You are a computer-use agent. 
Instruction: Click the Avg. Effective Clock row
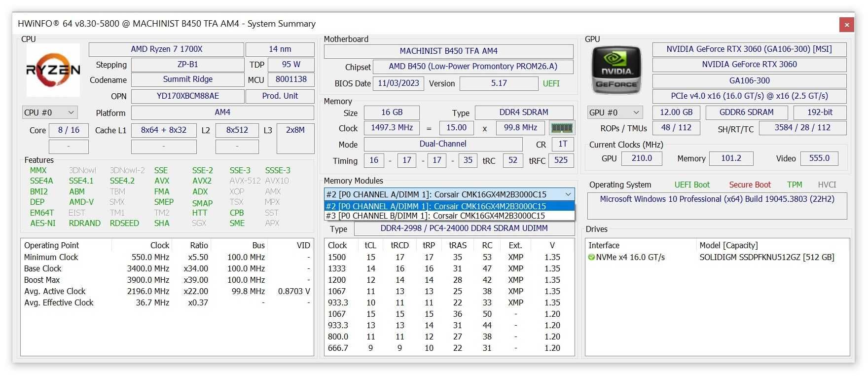coord(167,302)
